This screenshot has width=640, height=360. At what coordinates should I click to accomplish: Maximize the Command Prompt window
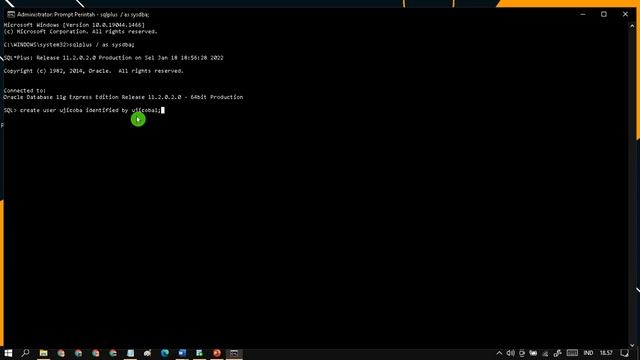604,14
